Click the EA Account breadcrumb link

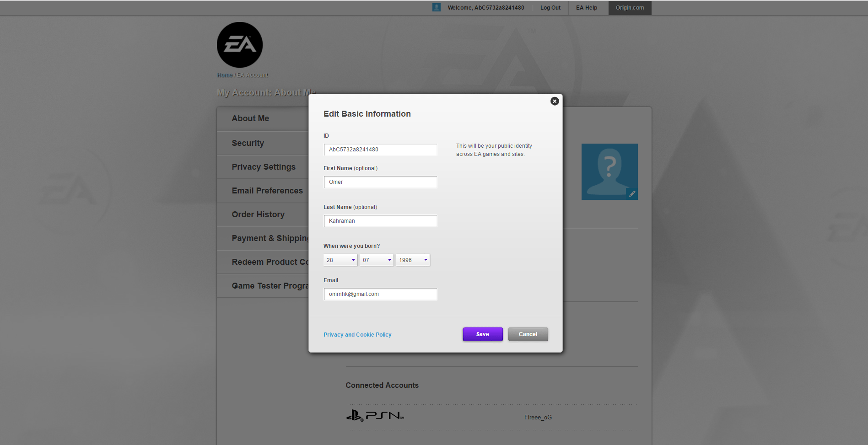(253, 75)
